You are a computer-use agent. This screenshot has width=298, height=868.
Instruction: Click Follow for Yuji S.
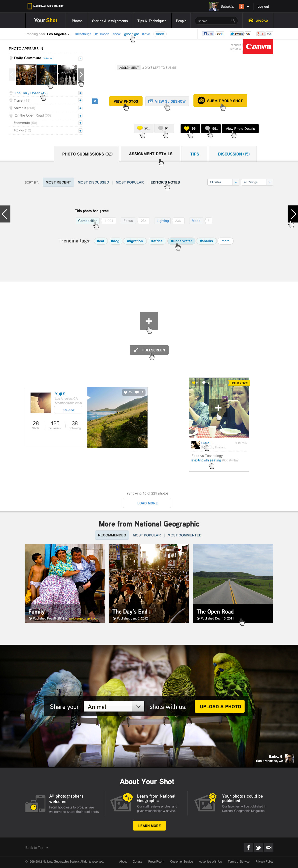coord(68,410)
